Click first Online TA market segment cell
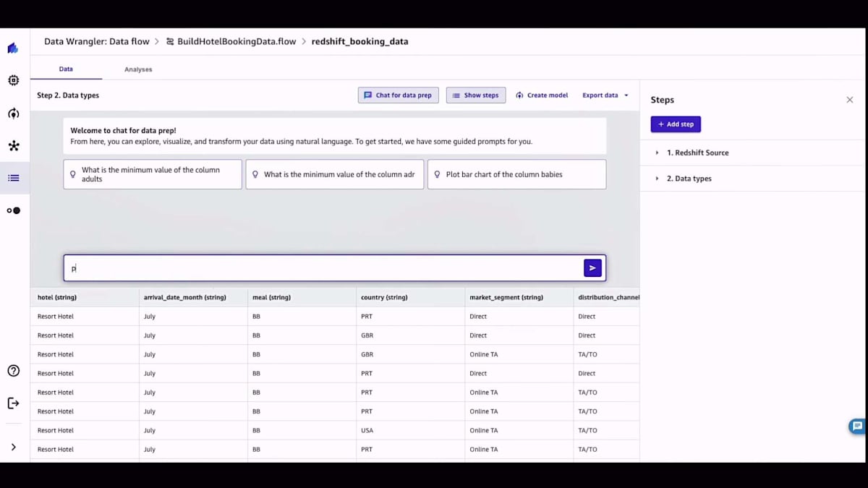Screen dimensions: 868x488 pyautogui.click(x=519, y=354)
